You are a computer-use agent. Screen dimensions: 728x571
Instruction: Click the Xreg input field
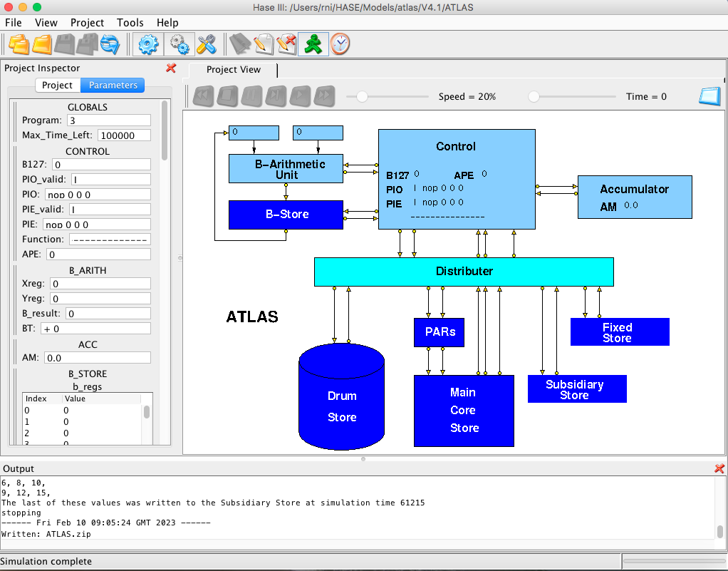[100, 284]
